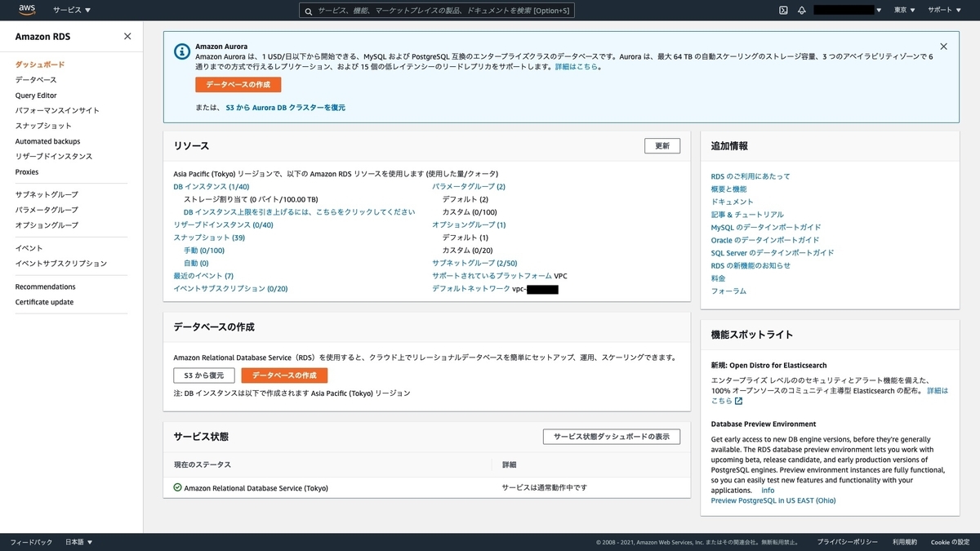
Task: Open Query Editor from the sidebar
Action: point(36,95)
